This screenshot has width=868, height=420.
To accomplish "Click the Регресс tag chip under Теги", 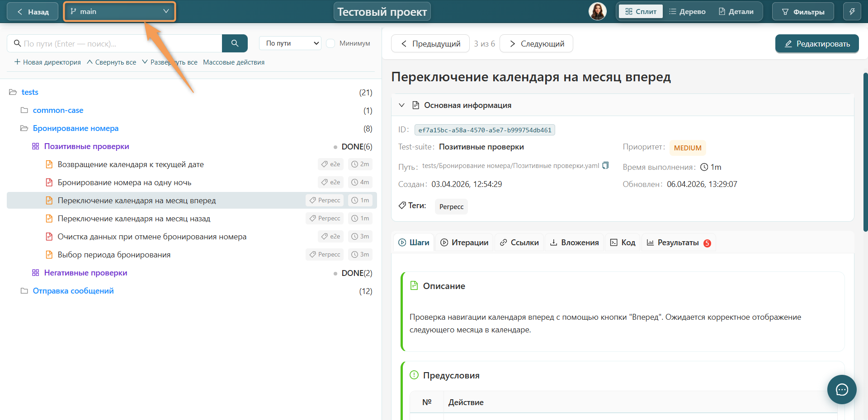I will 451,206.
